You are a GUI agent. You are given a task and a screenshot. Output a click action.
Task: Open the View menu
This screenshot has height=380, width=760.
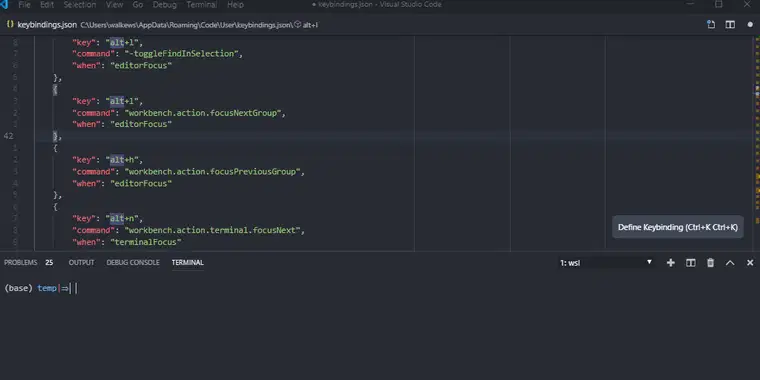point(114,5)
